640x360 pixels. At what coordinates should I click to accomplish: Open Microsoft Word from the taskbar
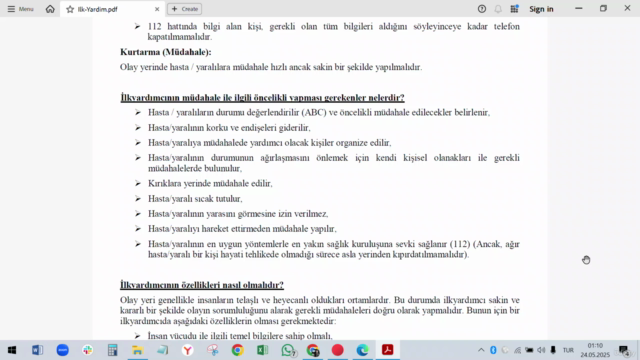click(37, 350)
